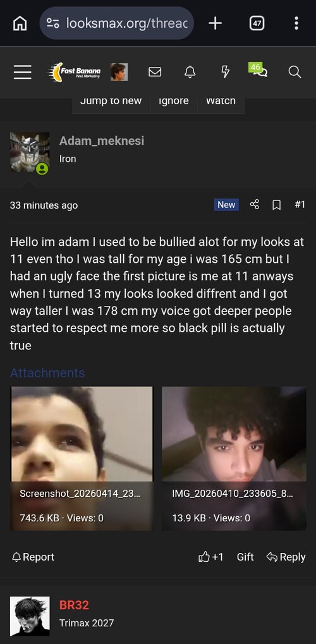The height and width of the screenshot is (644, 316).
Task: Open the lightning bolt what's new icon
Action: pos(225,72)
